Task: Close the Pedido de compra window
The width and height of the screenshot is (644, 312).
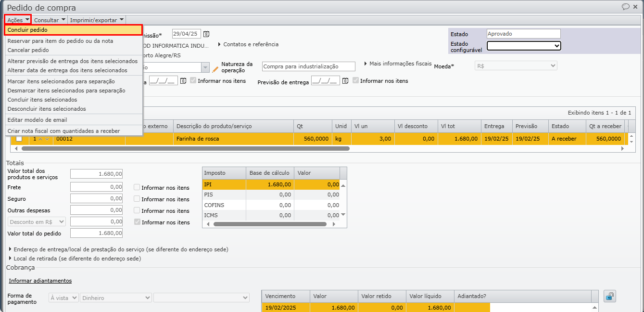Action: click(x=635, y=7)
